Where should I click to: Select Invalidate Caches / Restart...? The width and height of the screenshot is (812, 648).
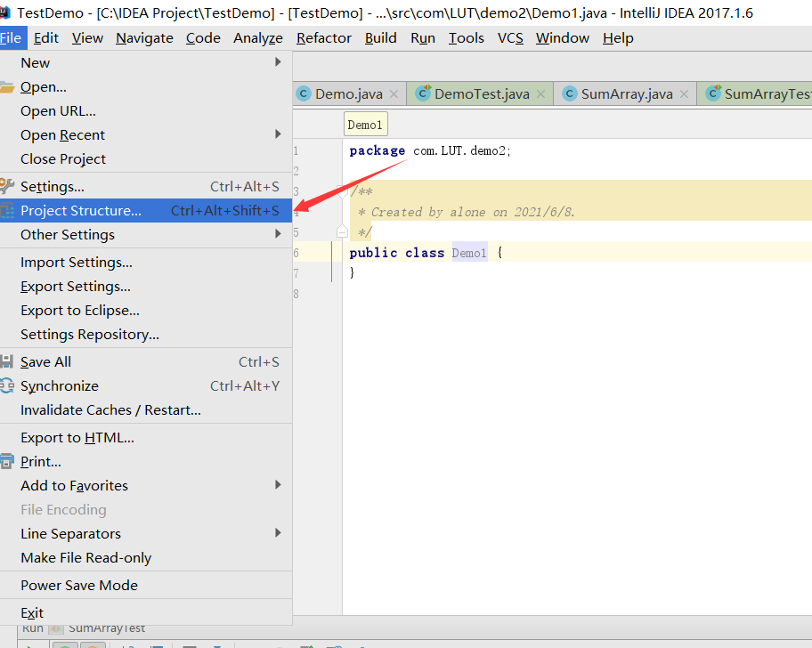(146, 410)
